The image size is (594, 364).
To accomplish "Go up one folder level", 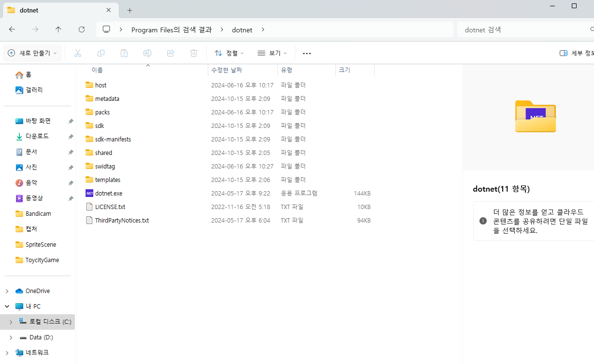I will 58,29.
